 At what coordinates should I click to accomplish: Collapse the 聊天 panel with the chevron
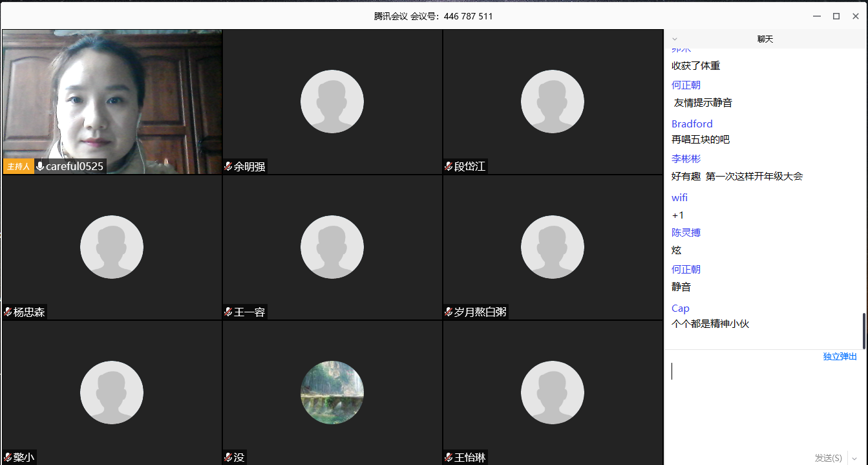pyautogui.click(x=675, y=39)
